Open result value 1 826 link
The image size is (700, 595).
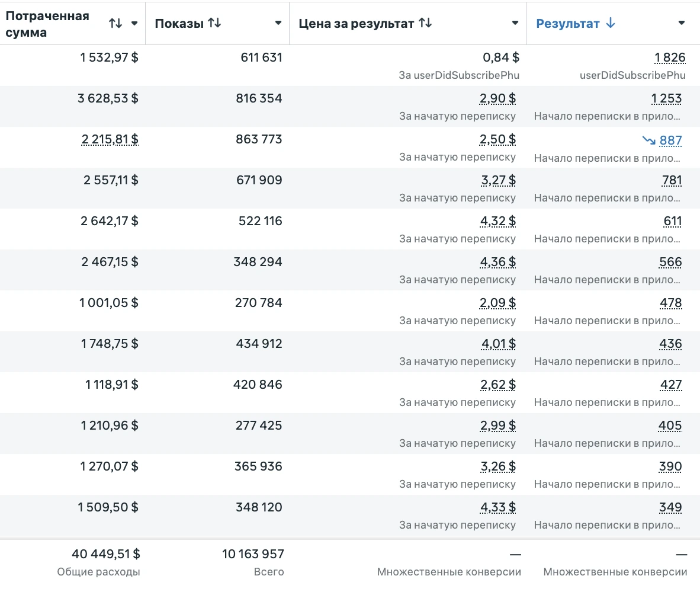coord(670,57)
